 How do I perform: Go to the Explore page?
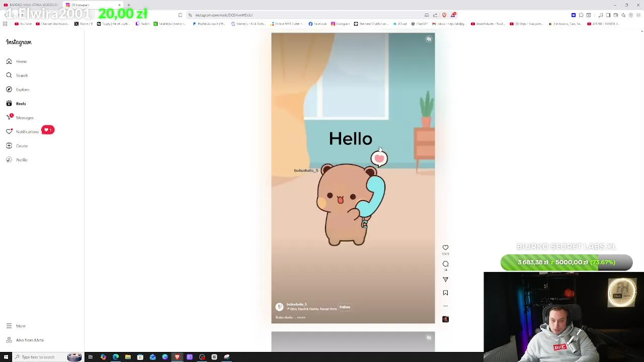tap(18, 89)
